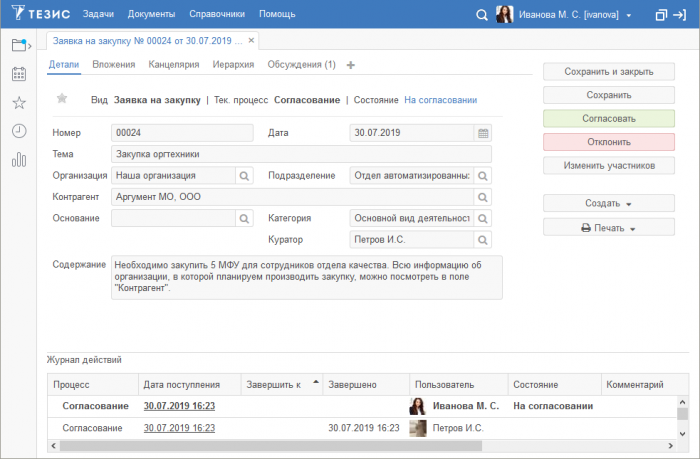Expand the Создать dropdown button

(x=608, y=203)
